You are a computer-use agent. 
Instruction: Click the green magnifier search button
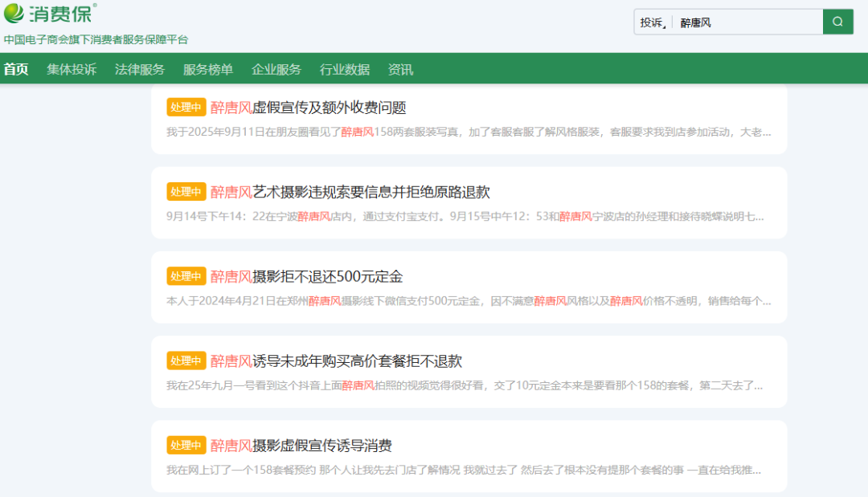click(x=837, y=22)
